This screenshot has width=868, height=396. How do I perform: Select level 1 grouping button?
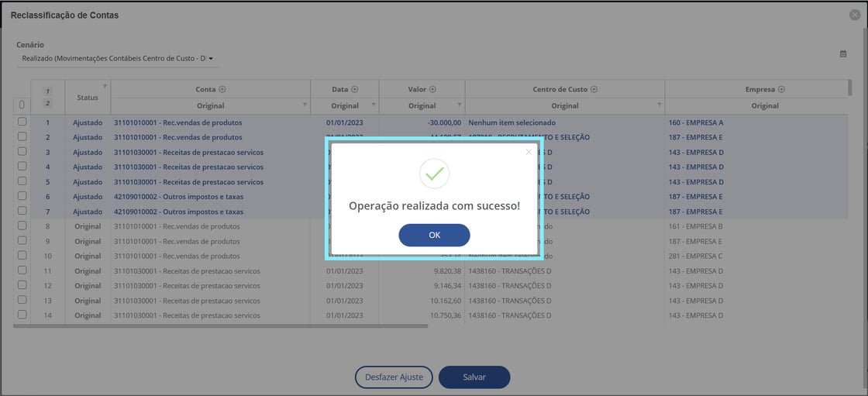pyautogui.click(x=47, y=91)
